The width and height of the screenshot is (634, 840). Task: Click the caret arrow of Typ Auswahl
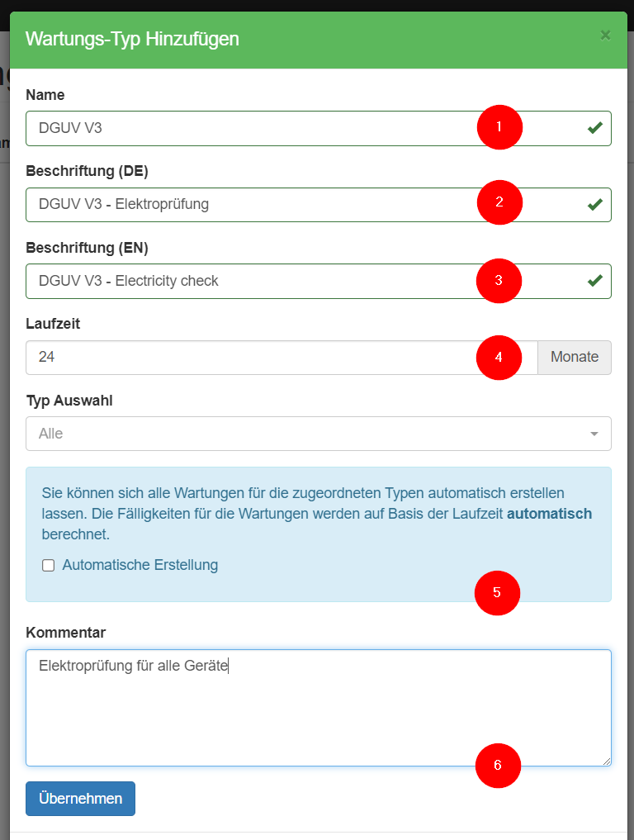pyautogui.click(x=594, y=434)
